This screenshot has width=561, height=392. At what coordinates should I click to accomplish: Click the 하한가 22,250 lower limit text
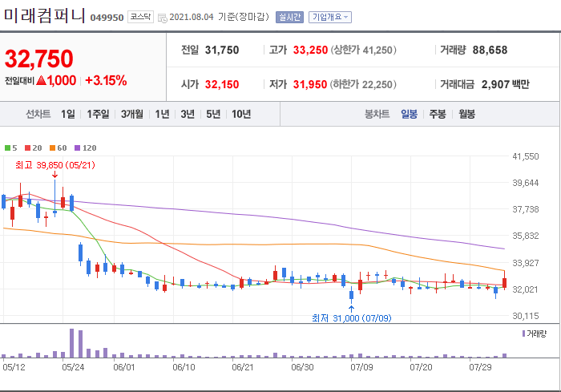pyautogui.click(x=363, y=84)
